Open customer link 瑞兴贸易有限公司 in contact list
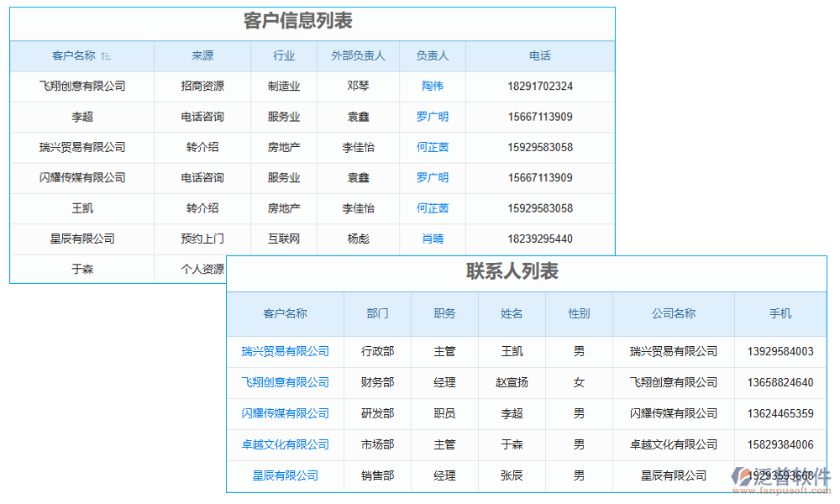 click(285, 351)
